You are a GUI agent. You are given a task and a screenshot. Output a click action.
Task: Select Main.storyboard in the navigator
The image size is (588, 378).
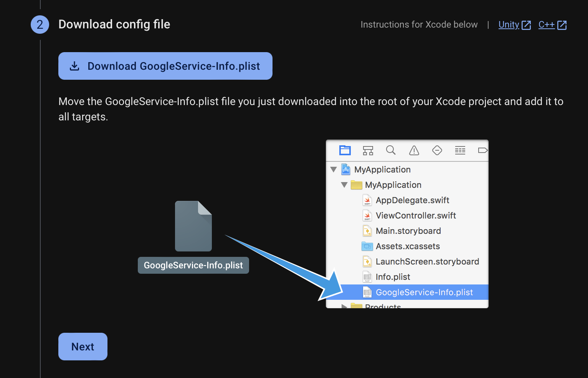408,231
